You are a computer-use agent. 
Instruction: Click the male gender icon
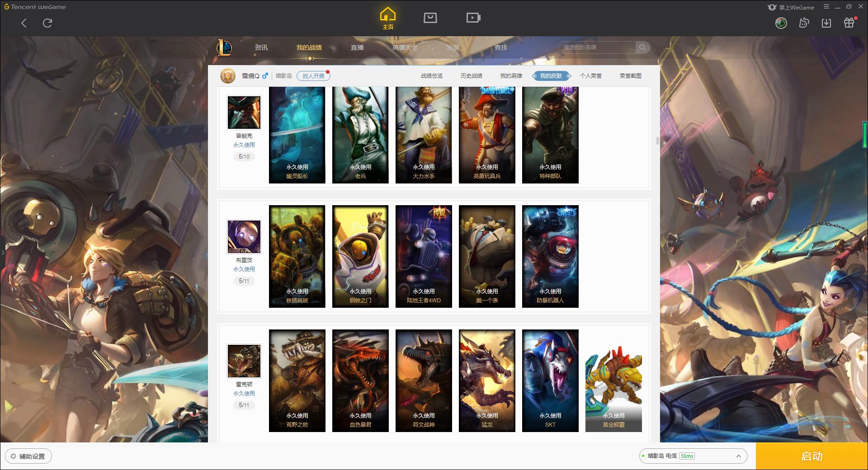[x=265, y=76]
